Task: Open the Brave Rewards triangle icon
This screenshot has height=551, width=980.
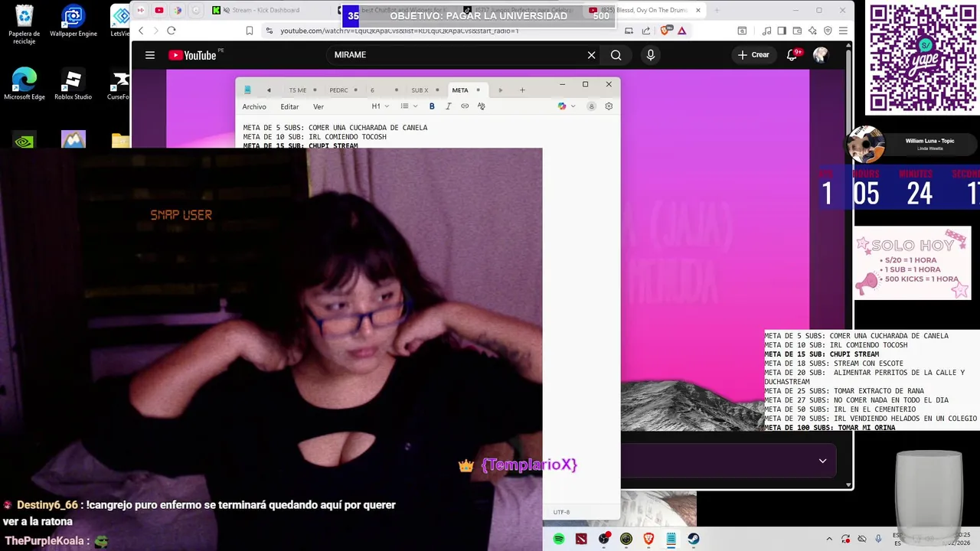Action: click(x=681, y=31)
